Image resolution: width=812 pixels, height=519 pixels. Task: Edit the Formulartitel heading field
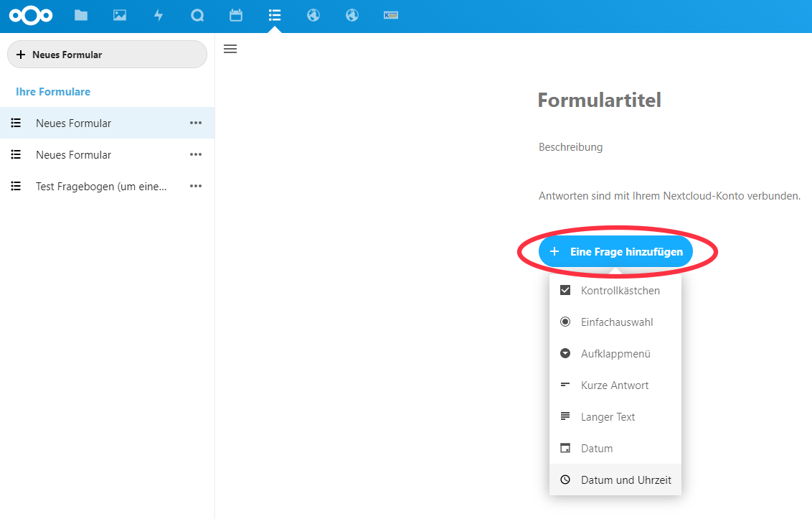(600, 100)
